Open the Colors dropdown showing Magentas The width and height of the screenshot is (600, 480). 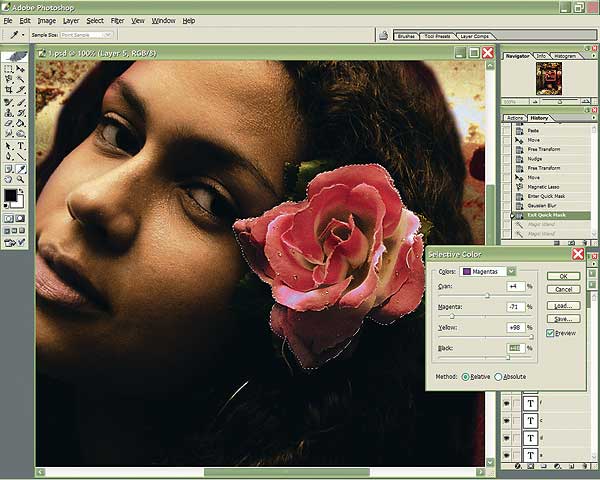(x=487, y=270)
